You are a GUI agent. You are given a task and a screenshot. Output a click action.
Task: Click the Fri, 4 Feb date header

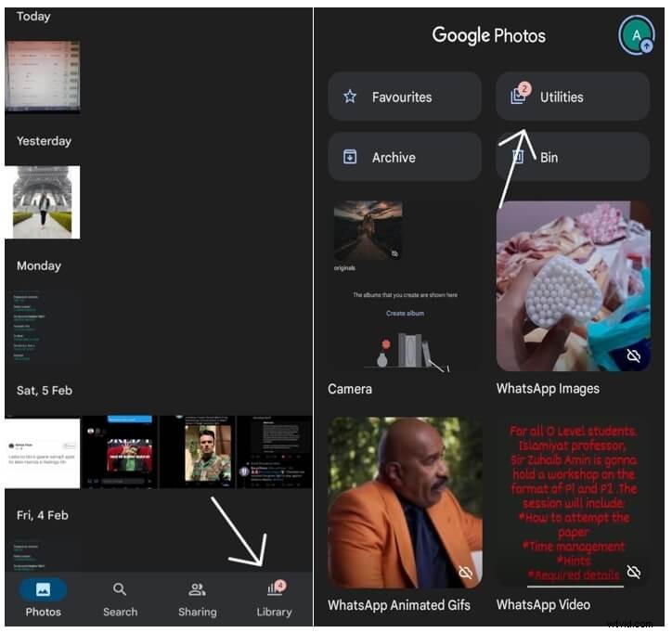(x=43, y=515)
